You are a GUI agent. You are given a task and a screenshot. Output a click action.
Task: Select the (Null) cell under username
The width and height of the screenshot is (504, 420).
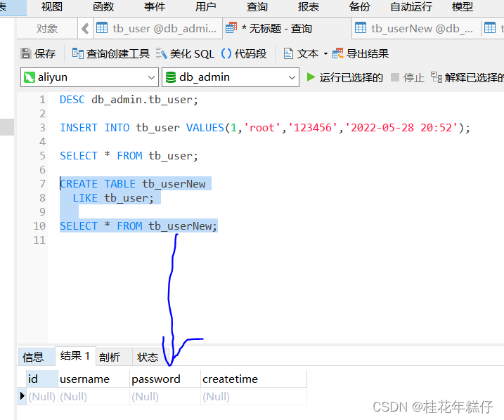point(94,396)
